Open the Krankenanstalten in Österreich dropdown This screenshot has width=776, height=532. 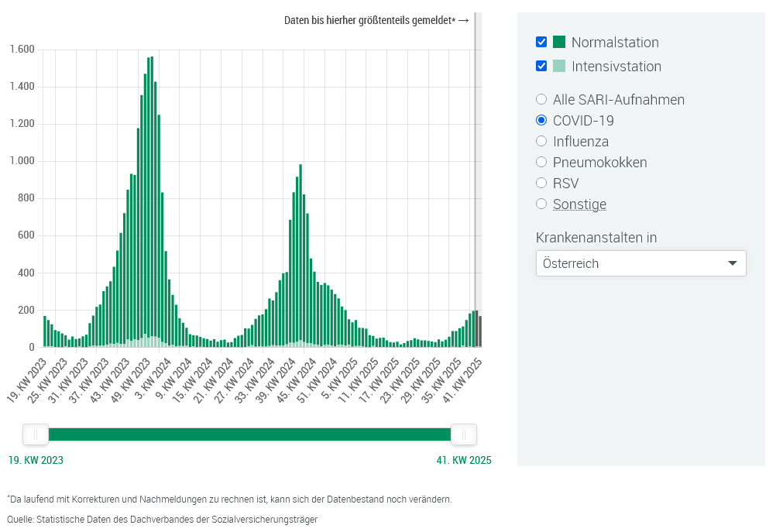tap(640, 263)
